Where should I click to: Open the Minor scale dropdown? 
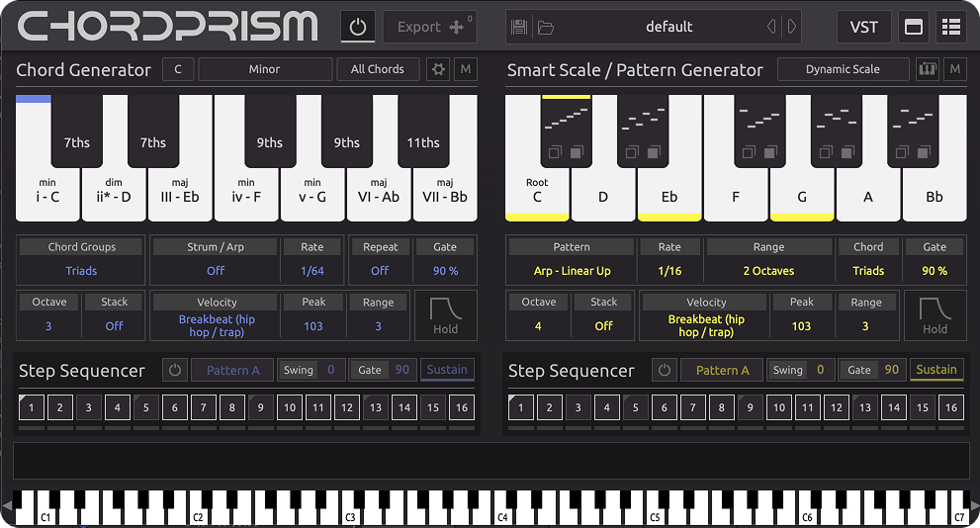(x=264, y=69)
